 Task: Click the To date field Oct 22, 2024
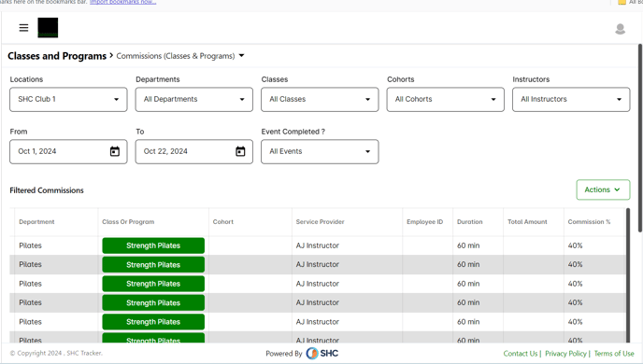click(x=194, y=151)
